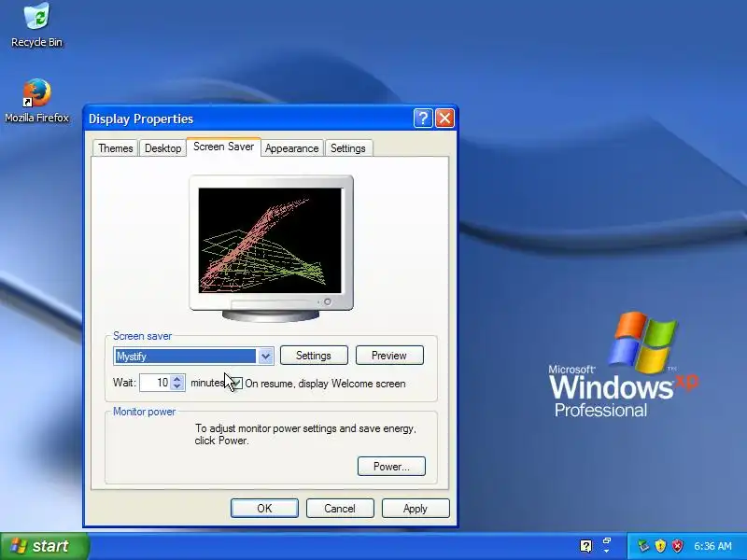The image size is (747, 560).
Task: Select the Screen Saver tab
Action: tap(223, 147)
